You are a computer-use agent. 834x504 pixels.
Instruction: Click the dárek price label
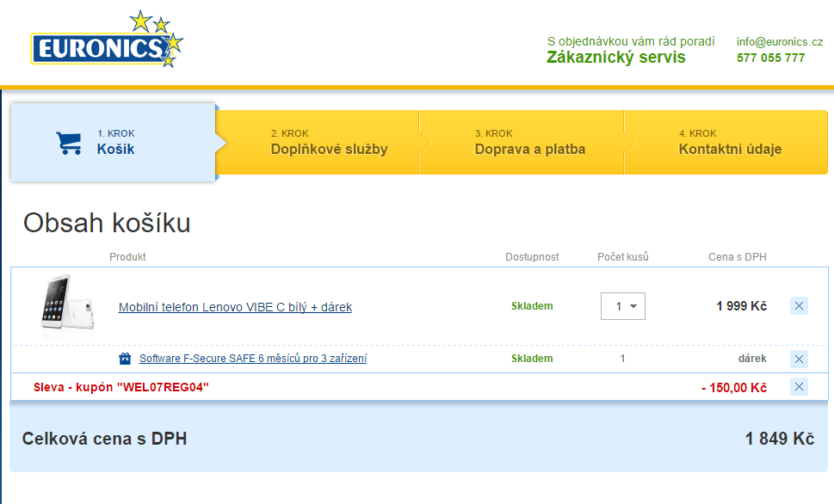coord(752,359)
